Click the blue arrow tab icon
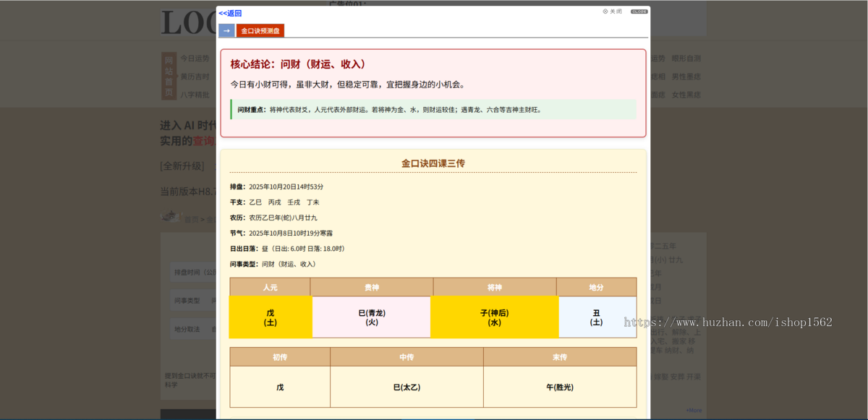The height and width of the screenshot is (420, 868). [226, 31]
